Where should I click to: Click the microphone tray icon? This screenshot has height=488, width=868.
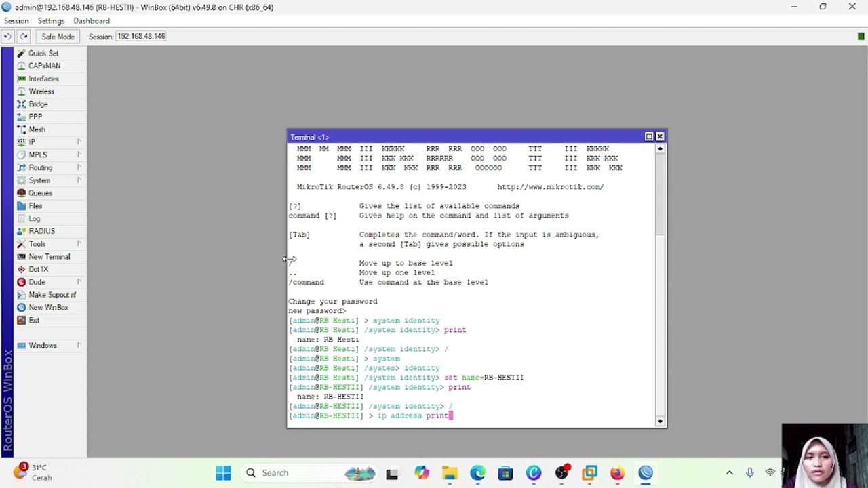(750, 473)
